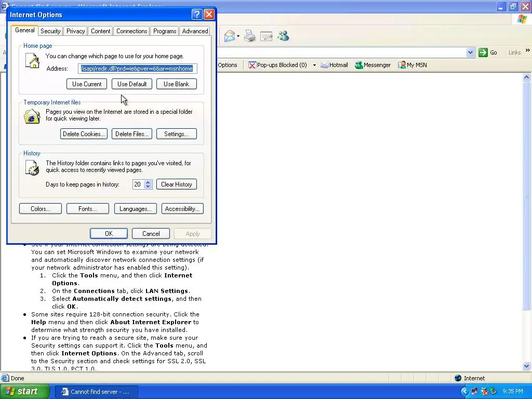Click the 9:35 PM system clock
The width and height of the screenshot is (532, 399).
512,392
